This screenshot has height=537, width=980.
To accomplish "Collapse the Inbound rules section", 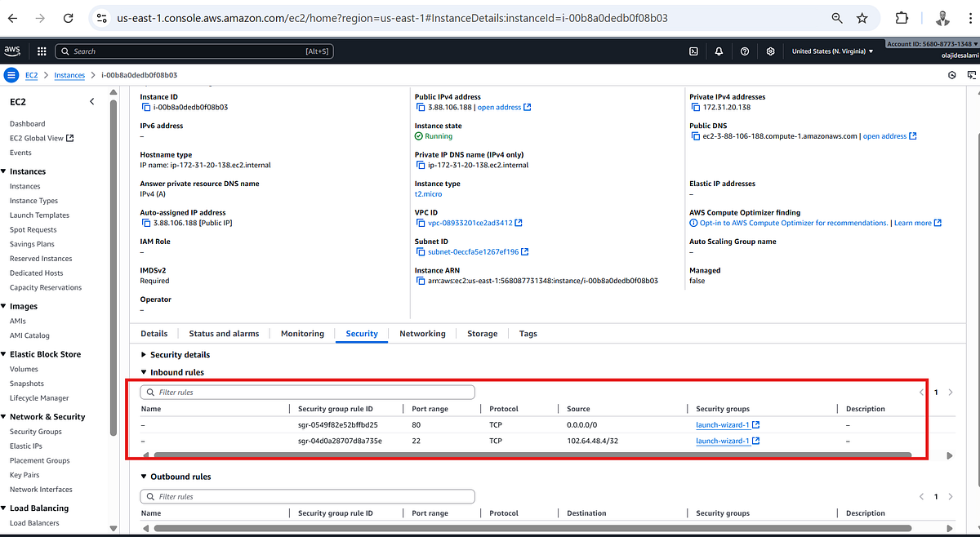I will (145, 372).
